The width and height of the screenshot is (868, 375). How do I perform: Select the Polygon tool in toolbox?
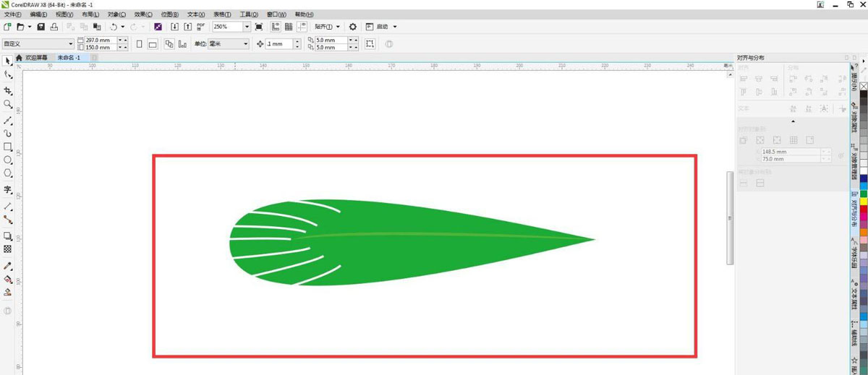(8, 173)
